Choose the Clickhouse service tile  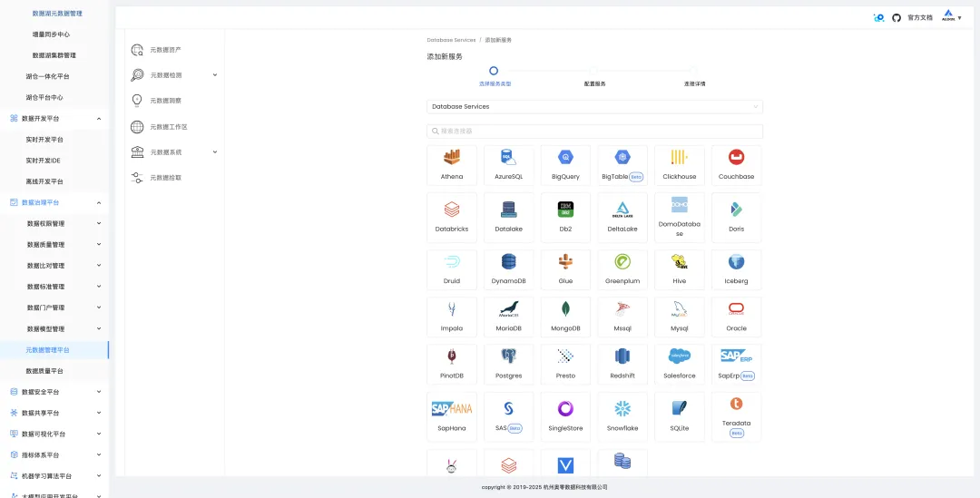tap(680, 166)
